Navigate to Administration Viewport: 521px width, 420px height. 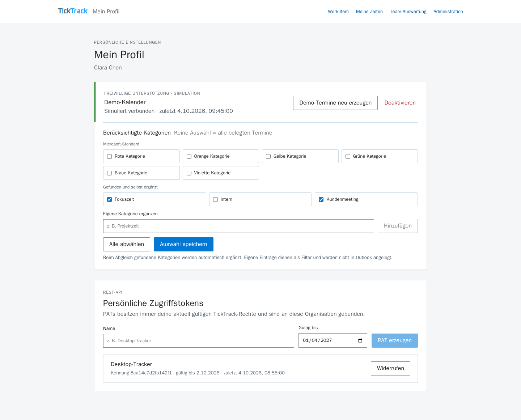448,12
